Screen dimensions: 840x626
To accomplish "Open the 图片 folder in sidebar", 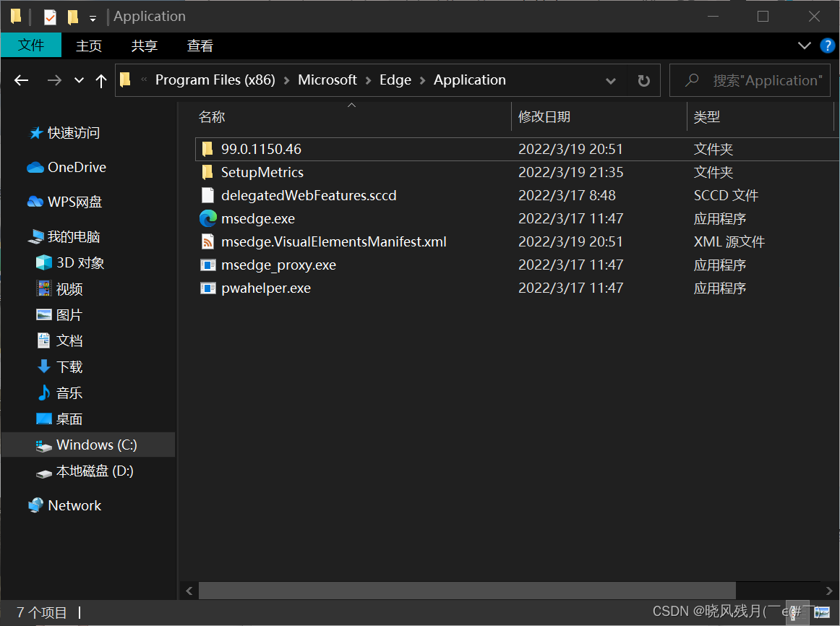I will [69, 315].
